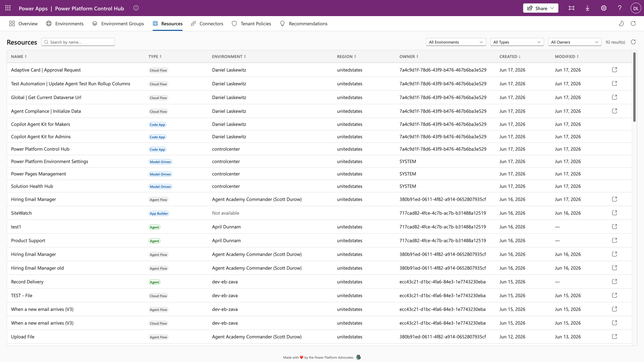Open Upload File external link icon

(614, 337)
